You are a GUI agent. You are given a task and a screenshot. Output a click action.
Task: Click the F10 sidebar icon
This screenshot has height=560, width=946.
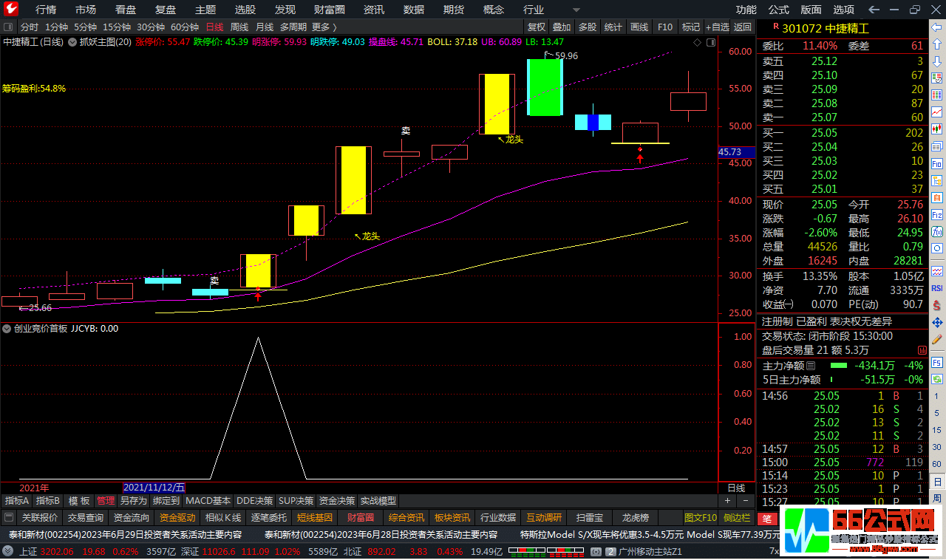[937, 163]
